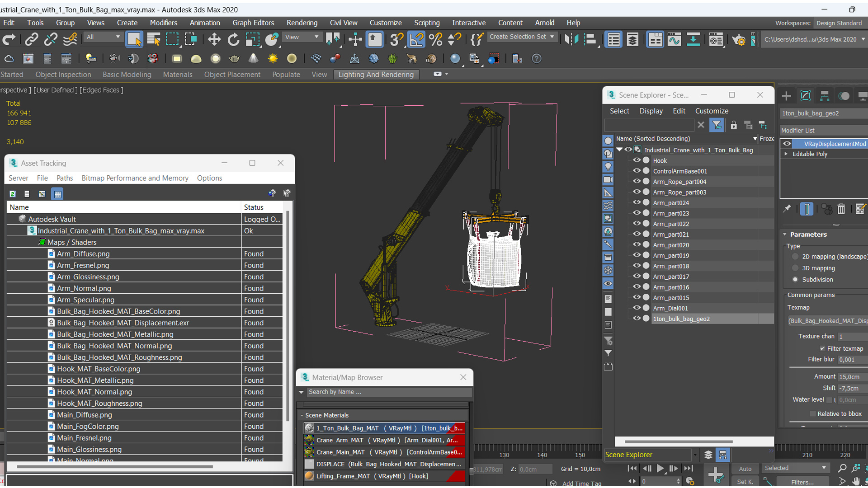Click the Filters... button
Viewport: 868px width, 488px height.
802,482
